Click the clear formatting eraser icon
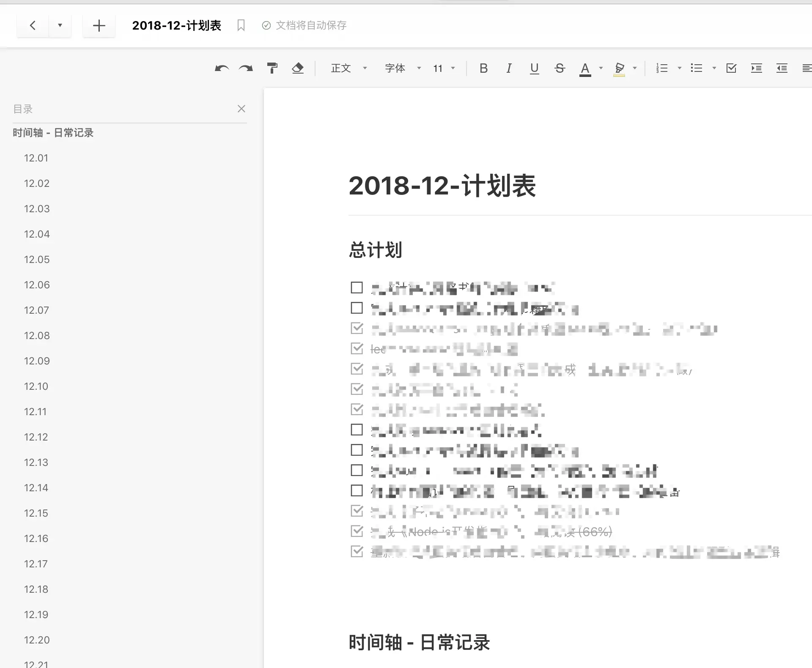812x668 pixels. [x=298, y=68]
